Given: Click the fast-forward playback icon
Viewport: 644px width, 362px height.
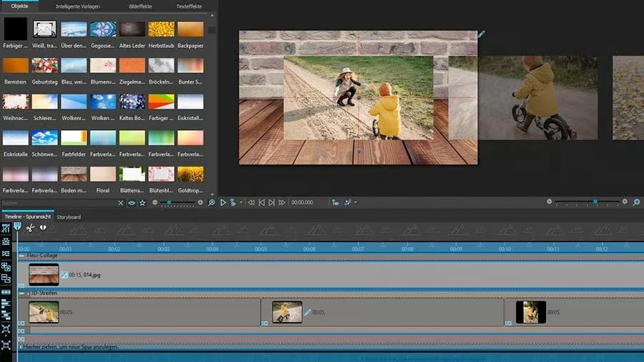Looking at the screenshot, I should (281, 203).
